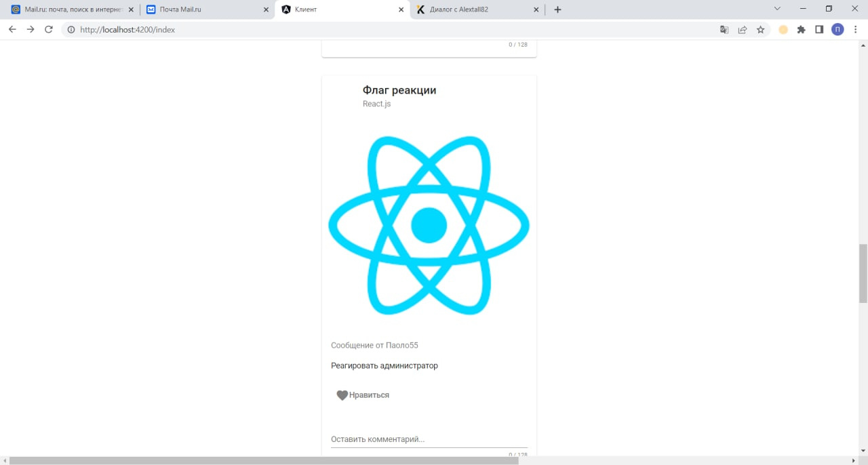Click the K favicon on Диалог tab
This screenshot has width=868, height=465.
pyautogui.click(x=420, y=9)
